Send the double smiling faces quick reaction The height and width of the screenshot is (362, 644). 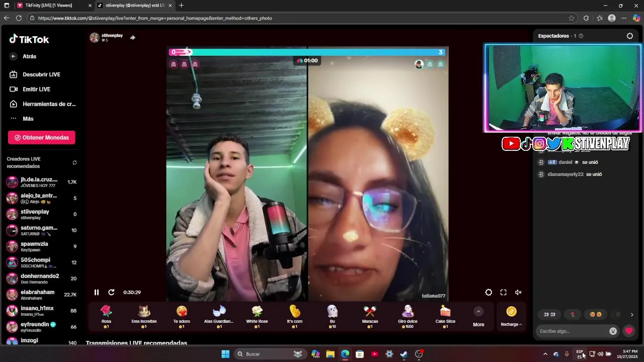[596, 314]
